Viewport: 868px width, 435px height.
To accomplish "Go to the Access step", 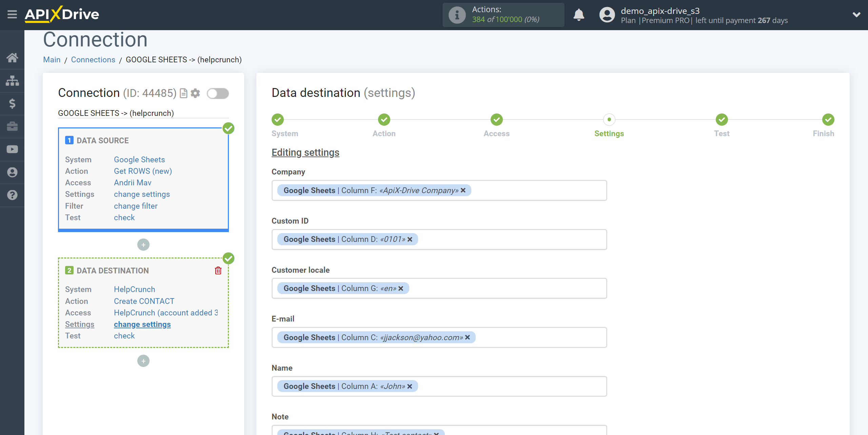I will click(x=497, y=120).
